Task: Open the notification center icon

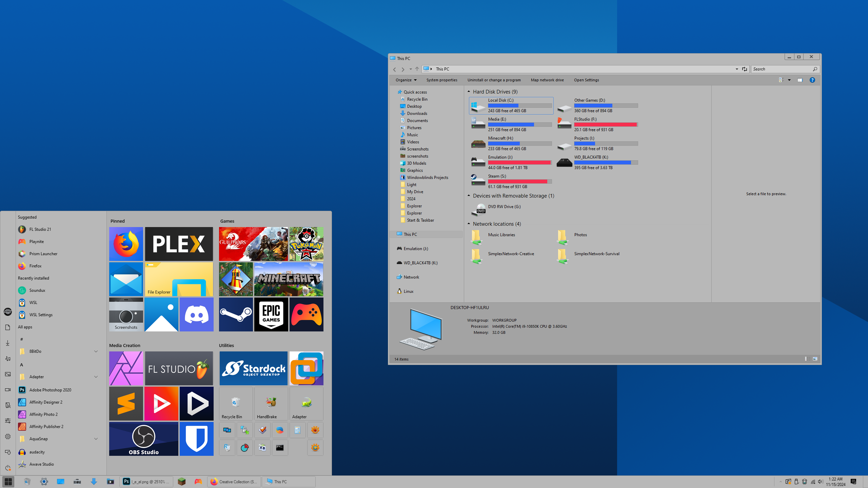Action: coord(854,482)
